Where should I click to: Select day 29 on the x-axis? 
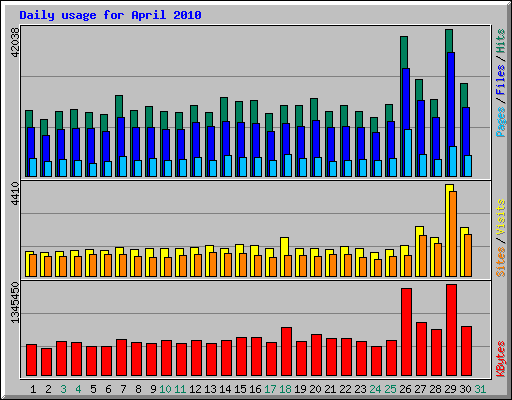[x=450, y=389]
